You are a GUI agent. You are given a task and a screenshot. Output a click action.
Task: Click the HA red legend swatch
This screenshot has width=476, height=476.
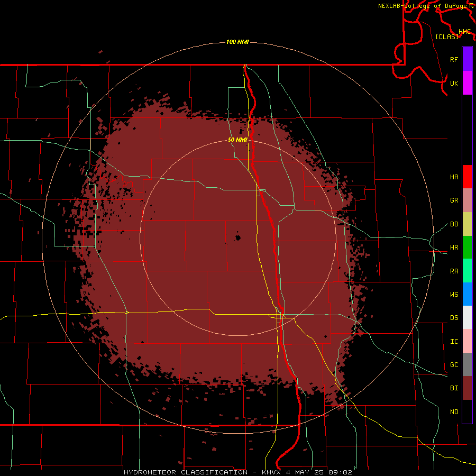point(467,177)
